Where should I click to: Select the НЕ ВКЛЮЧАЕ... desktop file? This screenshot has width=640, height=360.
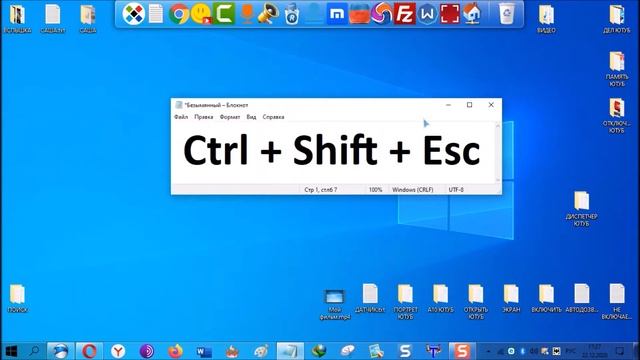pyautogui.click(x=617, y=301)
